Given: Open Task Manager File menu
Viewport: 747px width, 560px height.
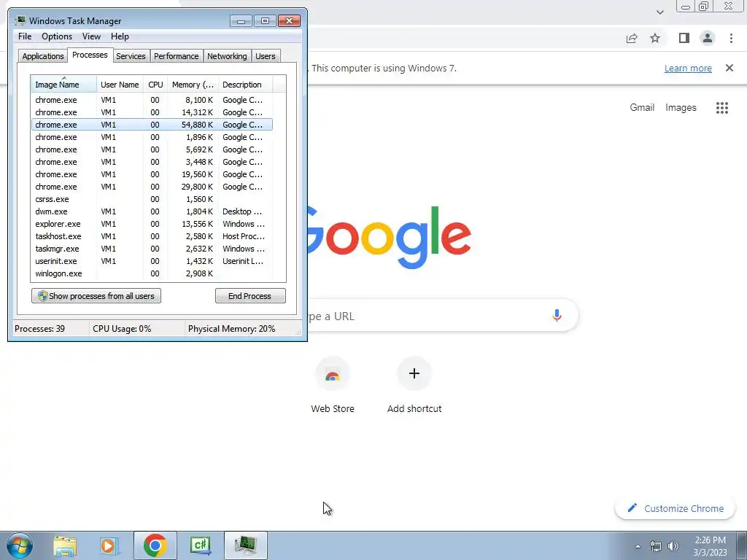Looking at the screenshot, I should click(25, 36).
